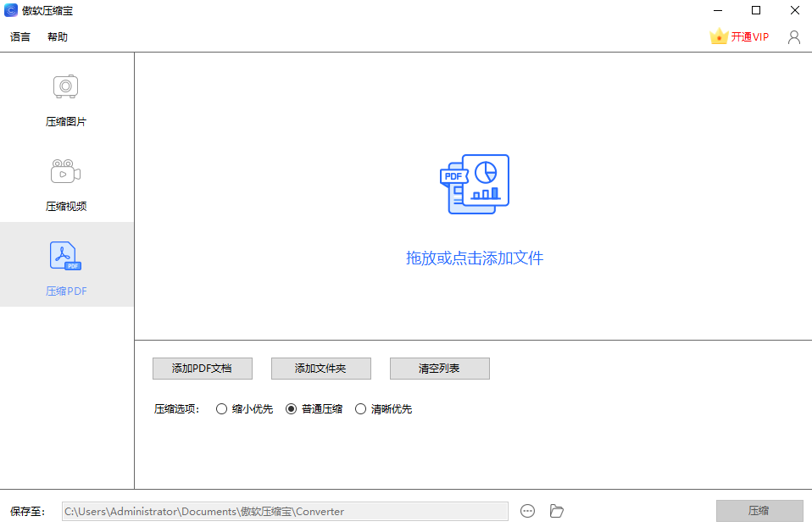Click the PDF document illustration icon
This screenshot has width=812, height=527.
475,185
